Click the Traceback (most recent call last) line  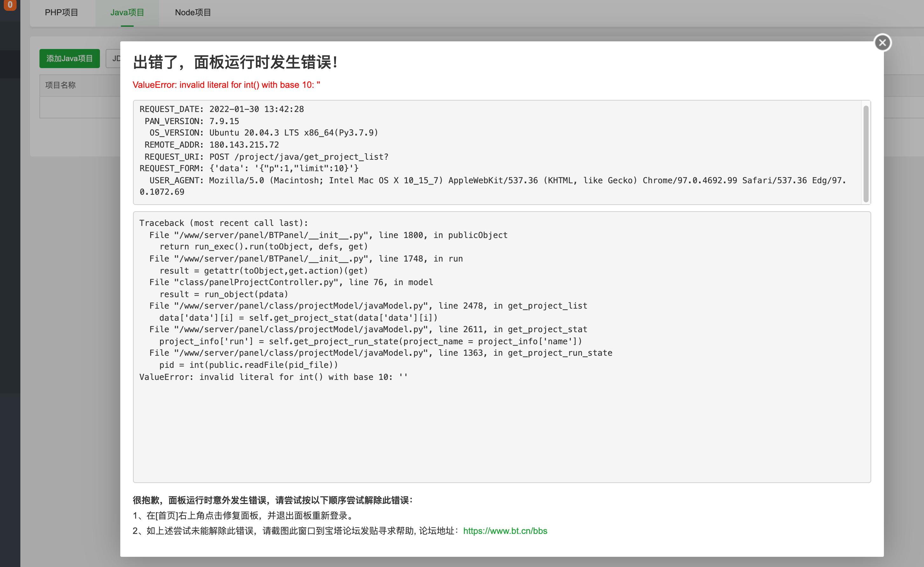point(224,223)
